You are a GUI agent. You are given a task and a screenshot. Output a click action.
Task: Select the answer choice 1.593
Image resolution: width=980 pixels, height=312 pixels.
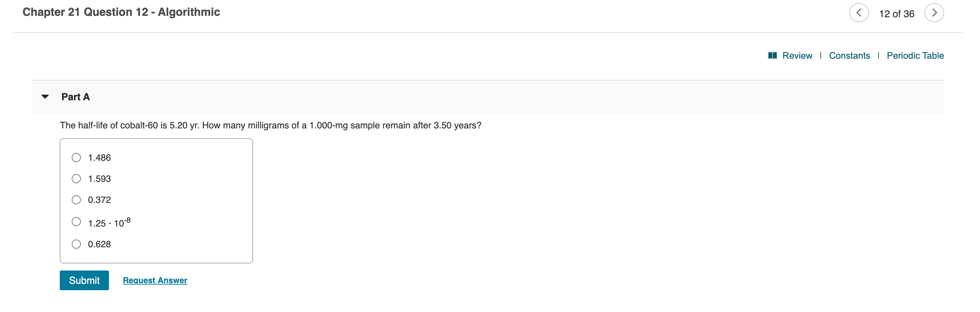click(x=77, y=178)
